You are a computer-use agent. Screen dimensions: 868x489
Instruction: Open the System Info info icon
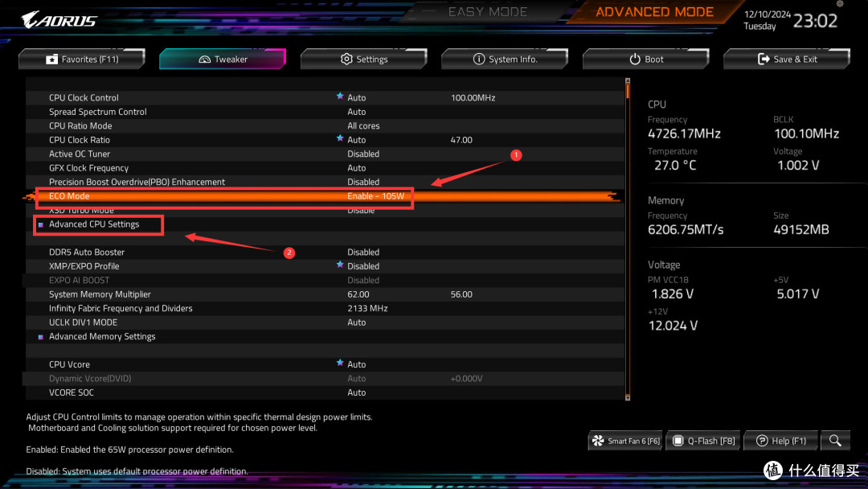[480, 58]
